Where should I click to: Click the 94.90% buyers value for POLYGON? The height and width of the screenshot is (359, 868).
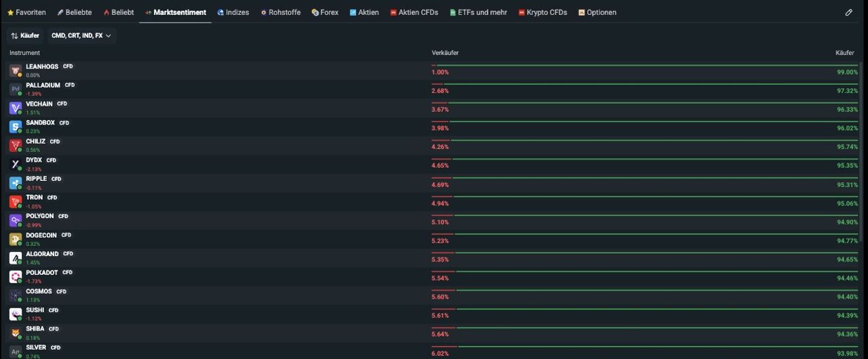tap(847, 221)
